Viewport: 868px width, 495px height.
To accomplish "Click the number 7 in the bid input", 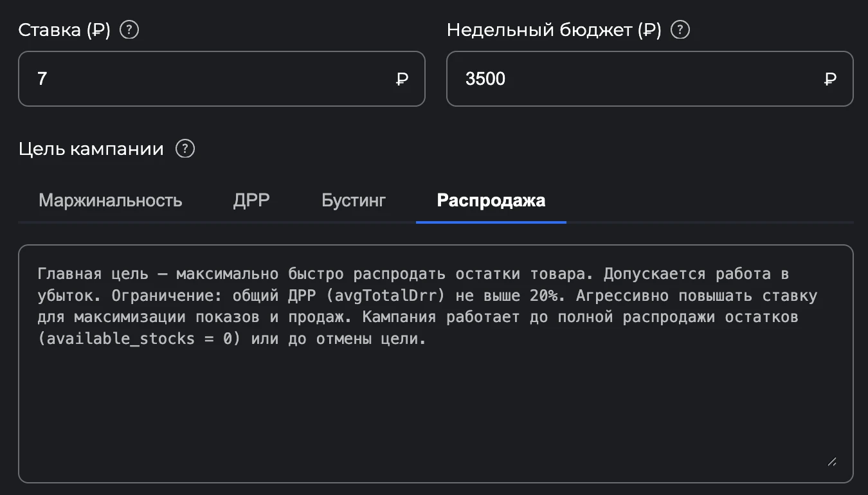I will [x=41, y=78].
